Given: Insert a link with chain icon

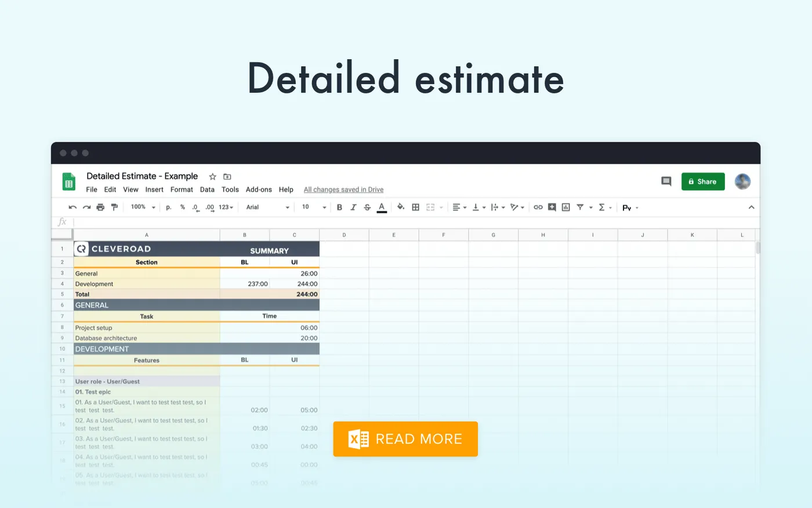Looking at the screenshot, I should point(538,207).
